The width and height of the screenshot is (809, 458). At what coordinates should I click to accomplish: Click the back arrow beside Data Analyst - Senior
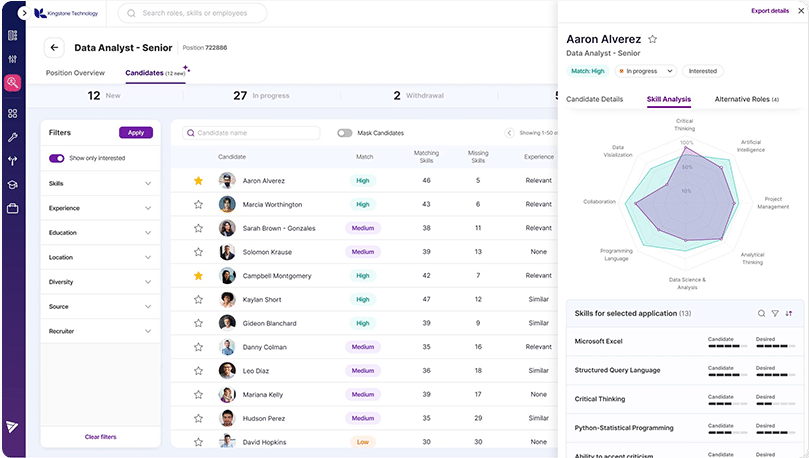point(54,47)
